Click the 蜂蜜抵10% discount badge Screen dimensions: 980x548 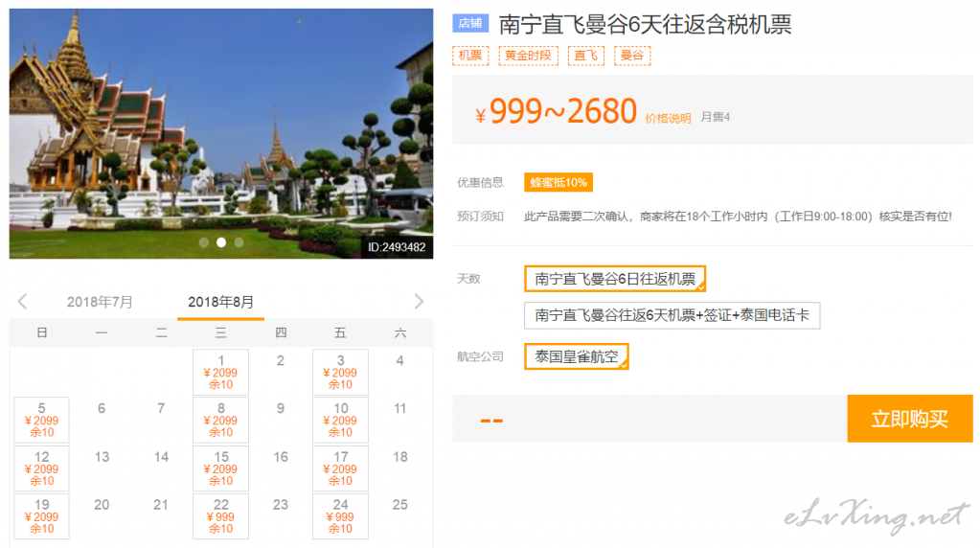tap(558, 182)
